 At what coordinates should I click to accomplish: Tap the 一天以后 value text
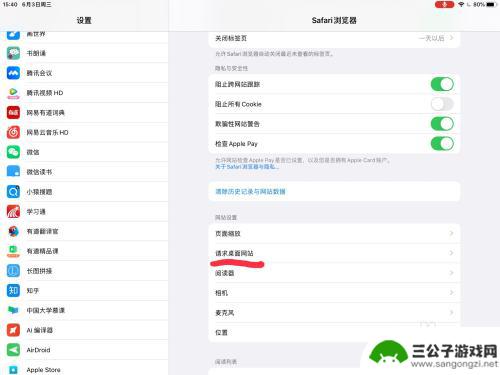pos(432,38)
